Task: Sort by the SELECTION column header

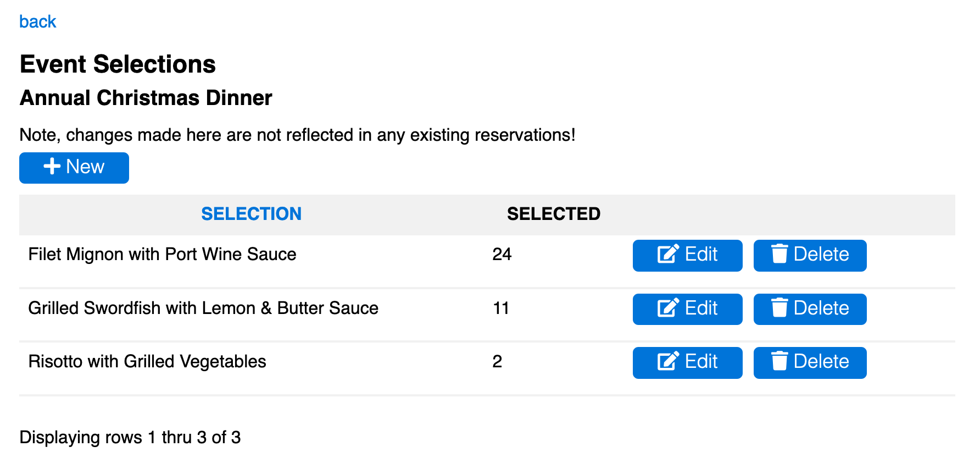Action: click(x=251, y=214)
